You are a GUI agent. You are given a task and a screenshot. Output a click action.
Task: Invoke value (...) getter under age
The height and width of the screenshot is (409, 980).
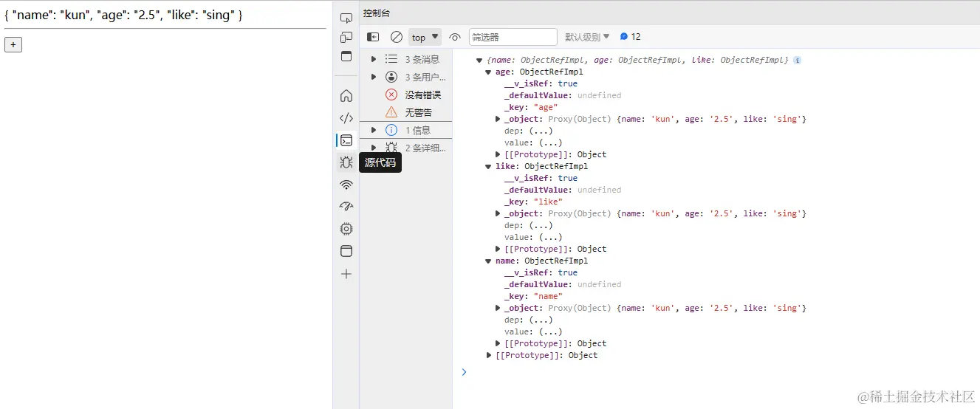pos(550,142)
